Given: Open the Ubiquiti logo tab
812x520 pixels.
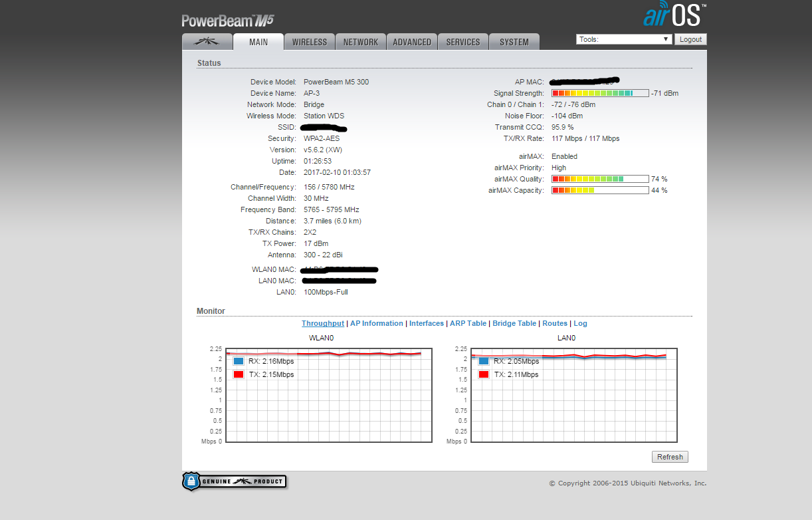Looking at the screenshot, I should click(x=207, y=42).
